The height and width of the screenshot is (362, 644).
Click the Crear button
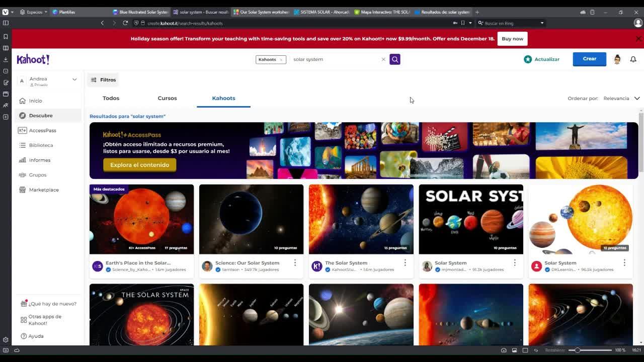pyautogui.click(x=590, y=59)
